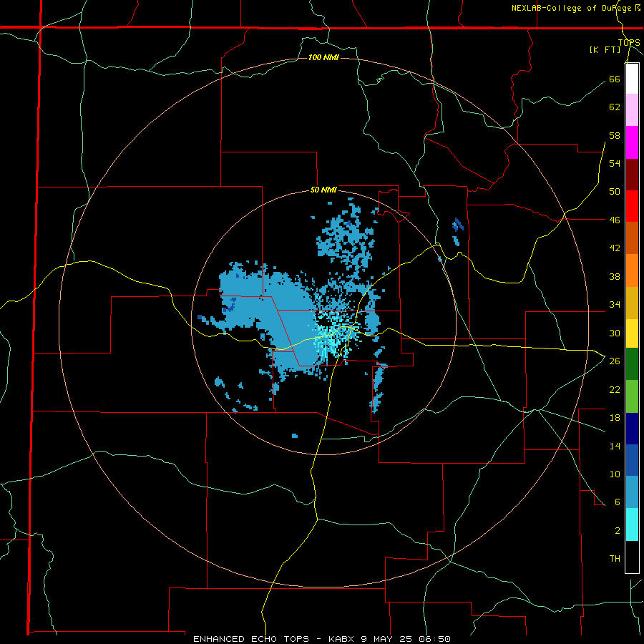Click the 100 NMI range ring label

[x=323, y=57]
